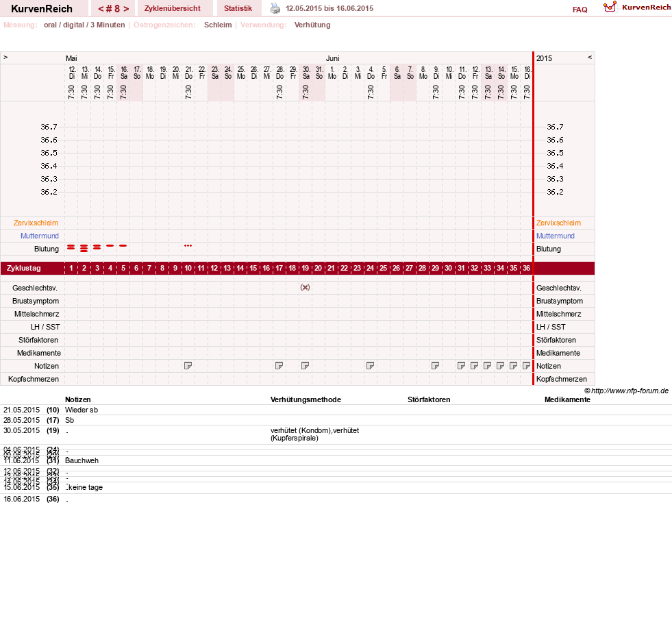The width and height of the screenshot is (672, 642).
Task: Click note row 'Wieder sb'
Action: tap(82, 410)
